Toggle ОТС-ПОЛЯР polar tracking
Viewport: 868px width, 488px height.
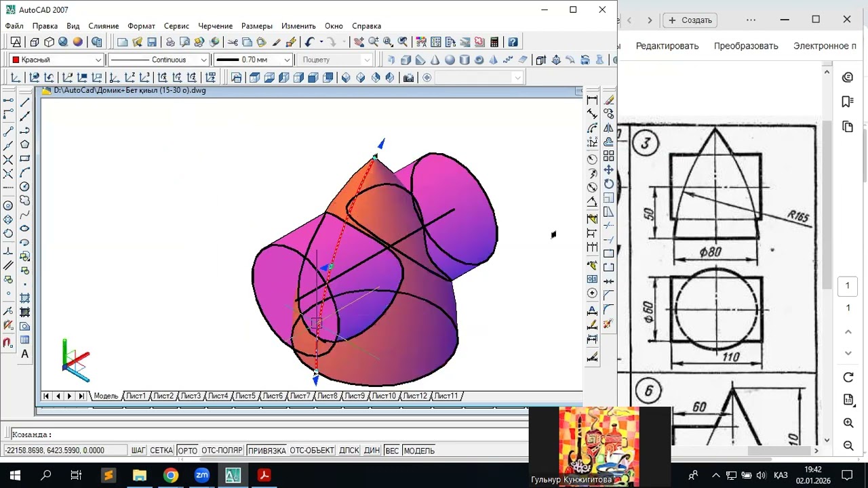(x=222, y=451)
